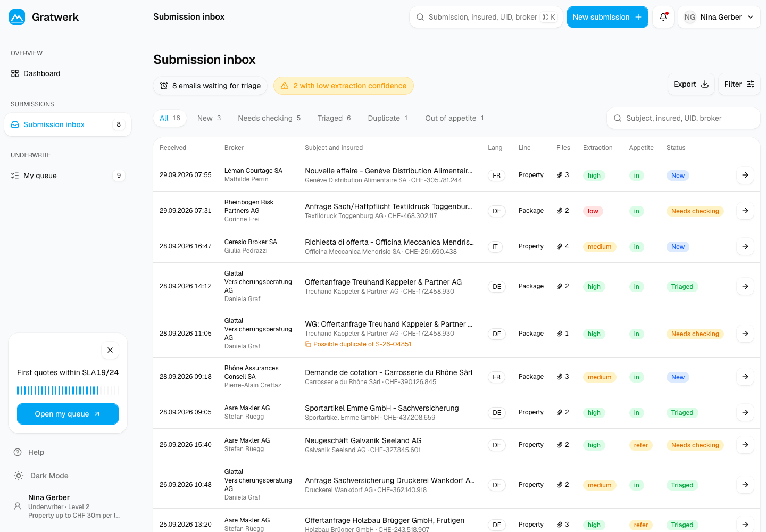
Task: Click the First quotes SLA progress bar
Action: click(68, 390)
